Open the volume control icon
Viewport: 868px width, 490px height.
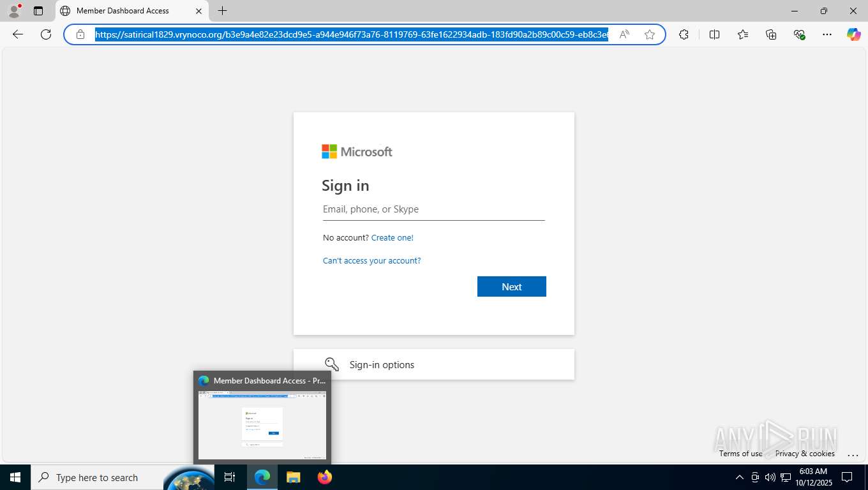(x=770, y=477)
